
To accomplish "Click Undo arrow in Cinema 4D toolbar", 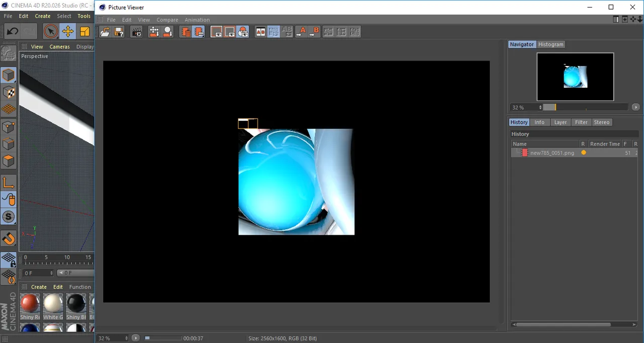I will (12, 31).
